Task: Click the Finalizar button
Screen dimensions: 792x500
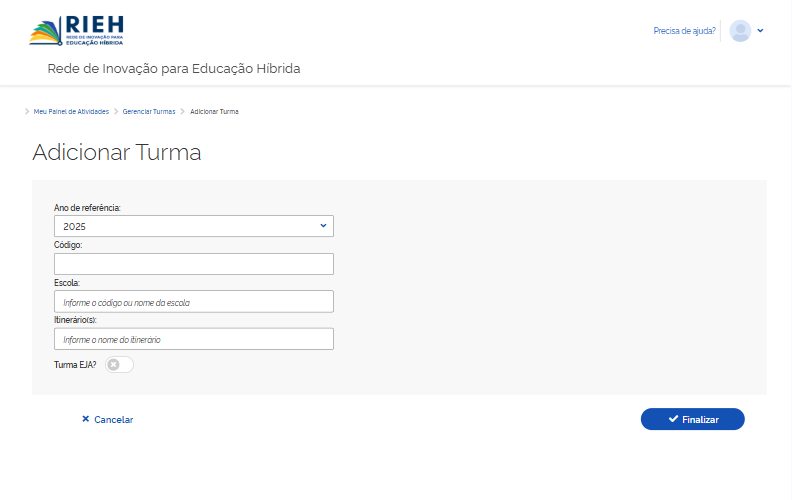Action: 692,419
